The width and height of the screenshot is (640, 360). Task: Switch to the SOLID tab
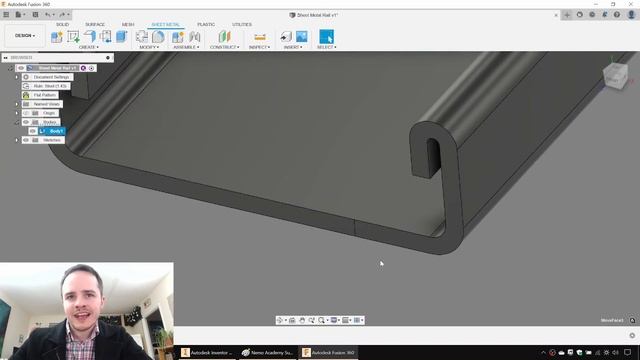(x=62, y=24)
